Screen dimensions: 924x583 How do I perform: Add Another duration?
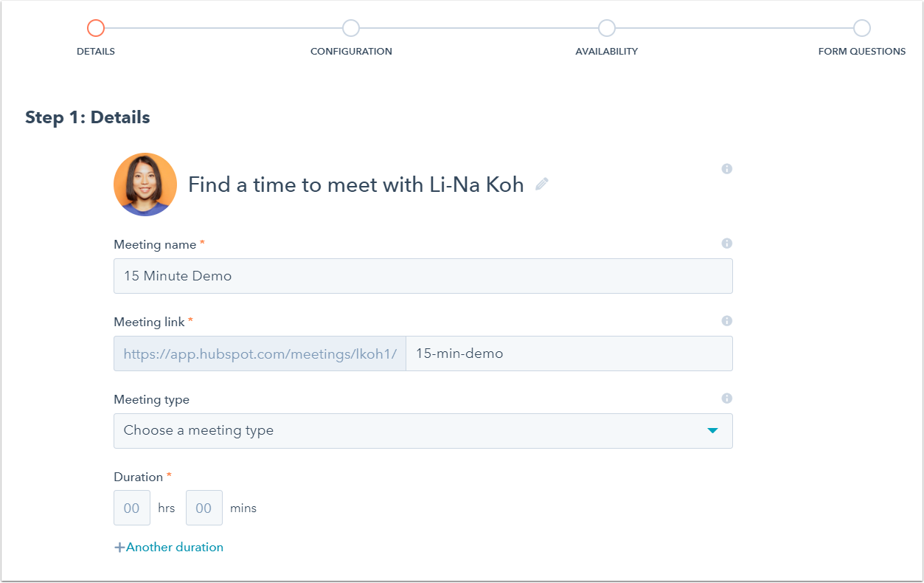(169, 548)
